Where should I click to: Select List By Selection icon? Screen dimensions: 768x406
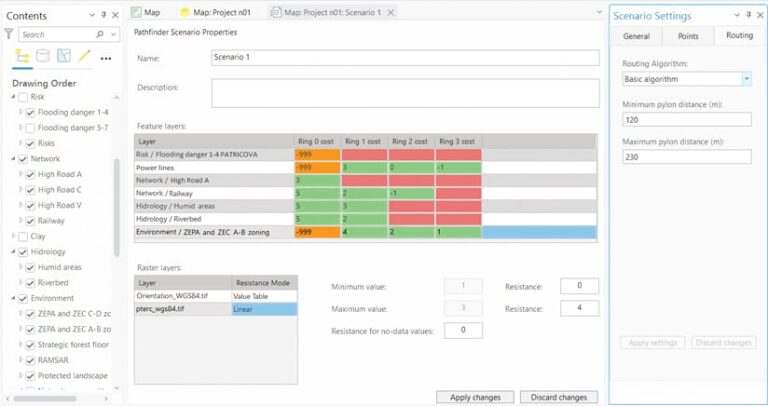pos(64,56)
